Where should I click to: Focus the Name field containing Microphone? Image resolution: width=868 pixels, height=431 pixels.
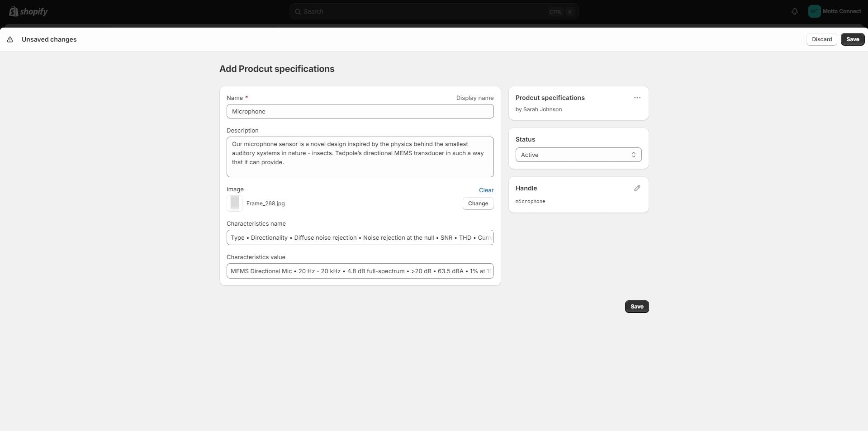click(x=360, y=111)
